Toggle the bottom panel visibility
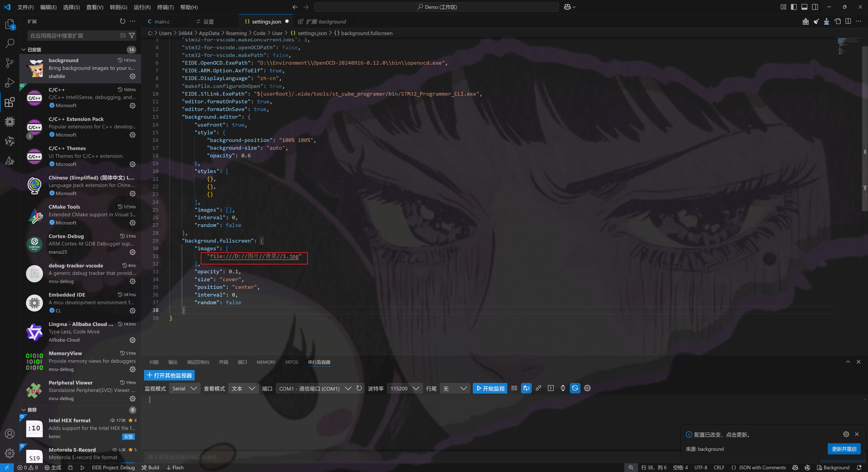The width and height of the screenshot is (868, 472). coord(804,7)
